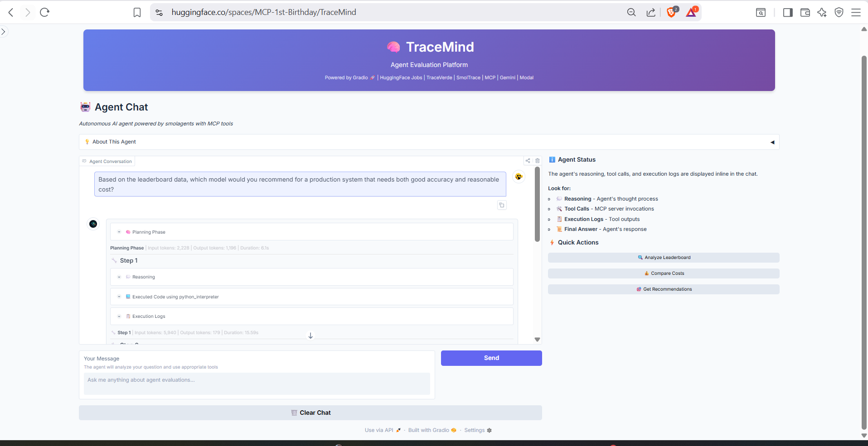Open Brave Rewards triangle icon

(691, 12)
